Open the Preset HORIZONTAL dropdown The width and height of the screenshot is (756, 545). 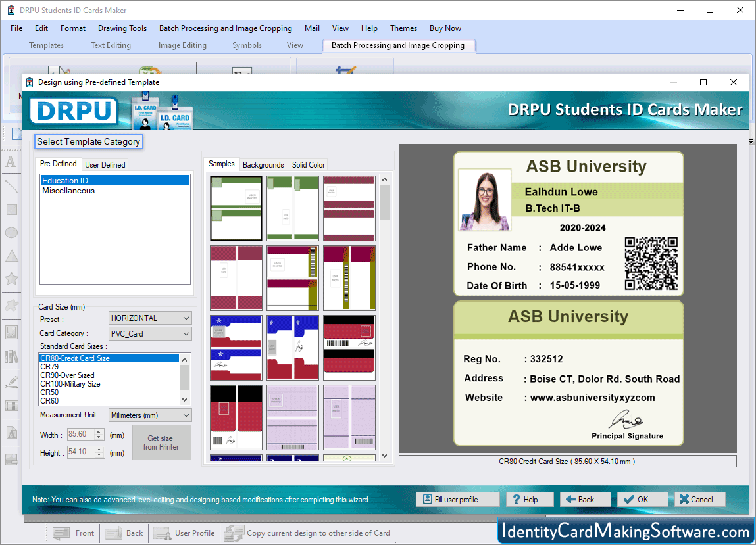coord(151,318)
